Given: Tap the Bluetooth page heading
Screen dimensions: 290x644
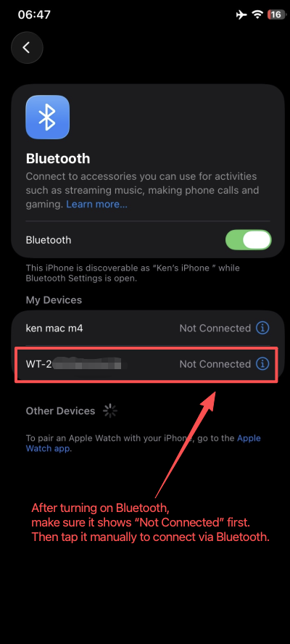Looking at the screenshot, I should click(x=58, y=158).
